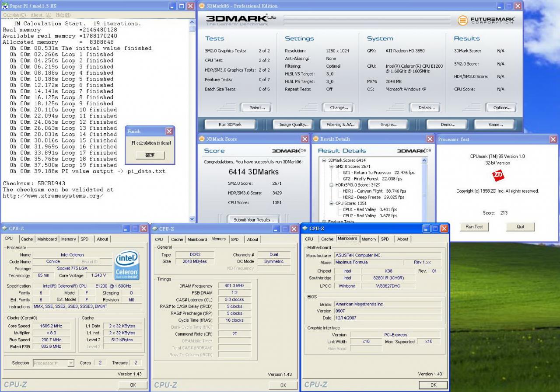Click the Details... button under System
560x392 pixels.
point(426,108)
